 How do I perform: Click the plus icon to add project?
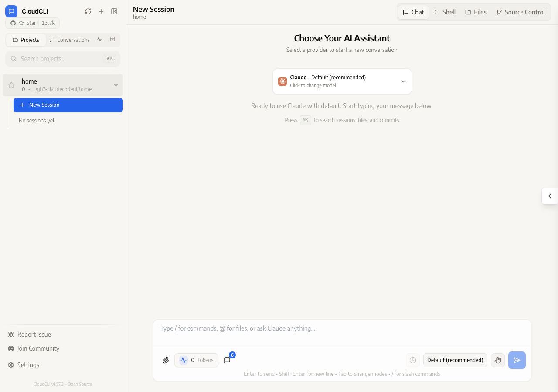point(101,11)
